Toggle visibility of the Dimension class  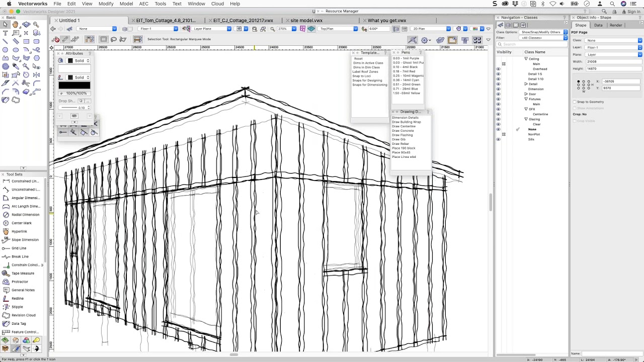pyautogui.click(x=498, y=89)
